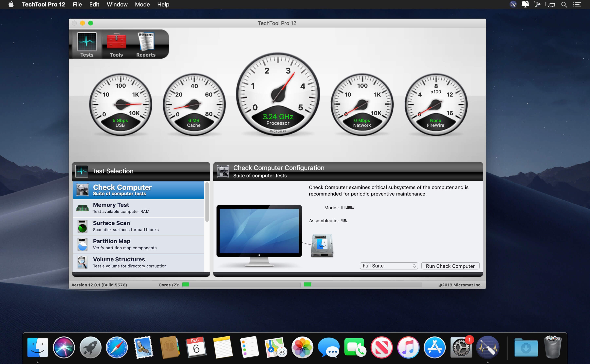Select the Surface Scan row
The width and height of the screenshot is (590, 364).
(x=138, y=226)
